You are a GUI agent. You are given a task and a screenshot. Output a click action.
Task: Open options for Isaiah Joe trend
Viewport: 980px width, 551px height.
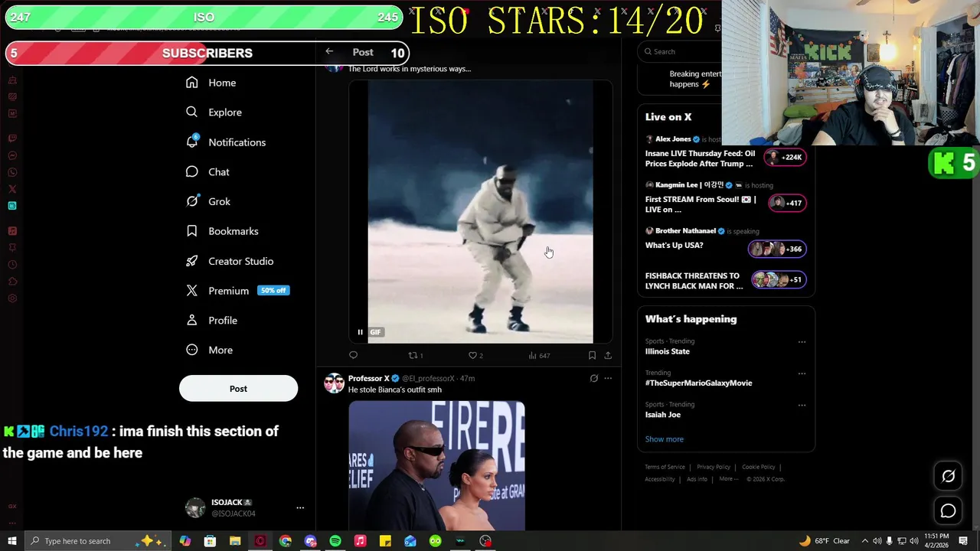(x=802, y=405)
